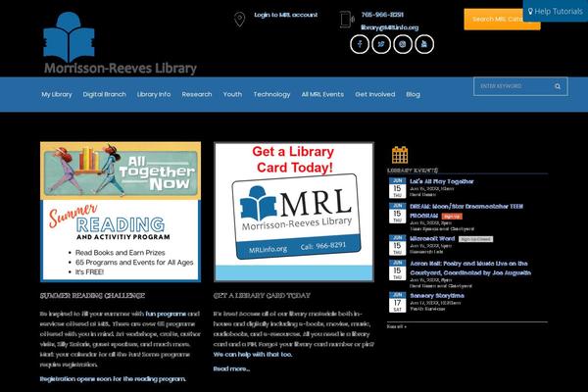Open the YouTube social icon
Viewport: 588px width, 392px height.
point(424,44)
